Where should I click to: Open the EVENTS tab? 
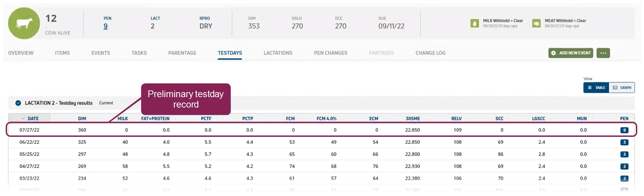coord(101,53)
